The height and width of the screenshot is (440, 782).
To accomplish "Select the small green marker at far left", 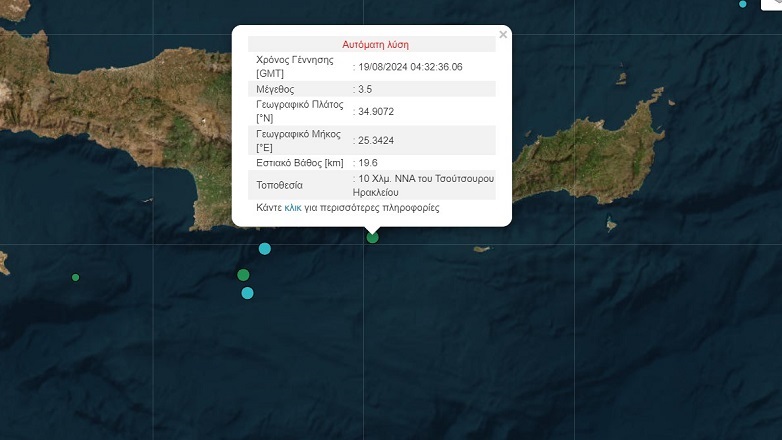I will pyautogui.click(x=75, y=277).
